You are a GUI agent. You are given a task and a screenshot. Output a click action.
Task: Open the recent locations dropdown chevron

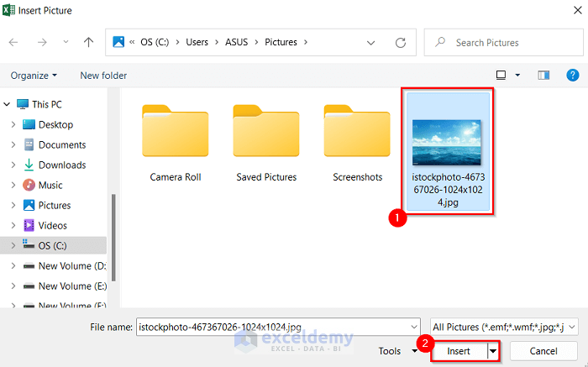[66, 42]
